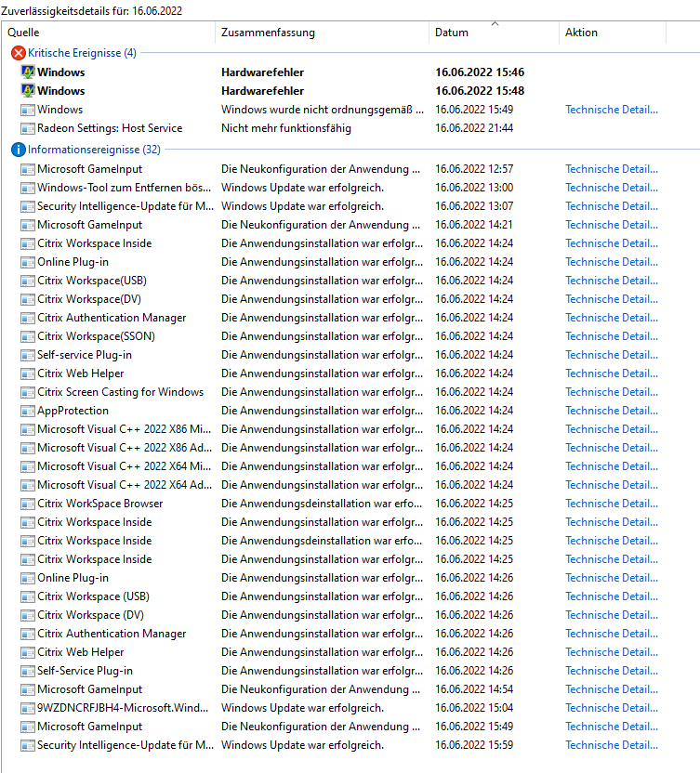Sort by the Aktion column header
This screenshot has width=700, height=773.
[613, 33]
